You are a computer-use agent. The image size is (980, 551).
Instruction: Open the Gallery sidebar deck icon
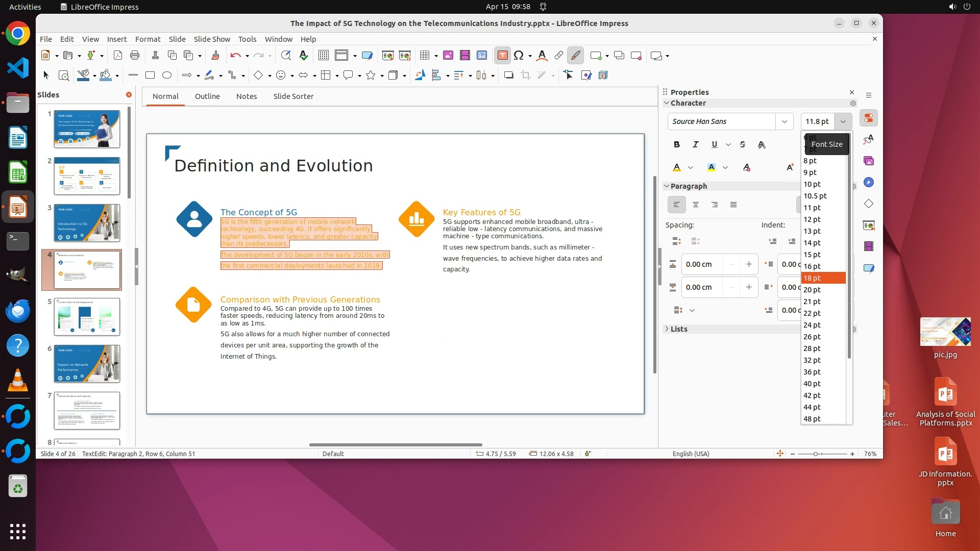click(x=869, y=161)
